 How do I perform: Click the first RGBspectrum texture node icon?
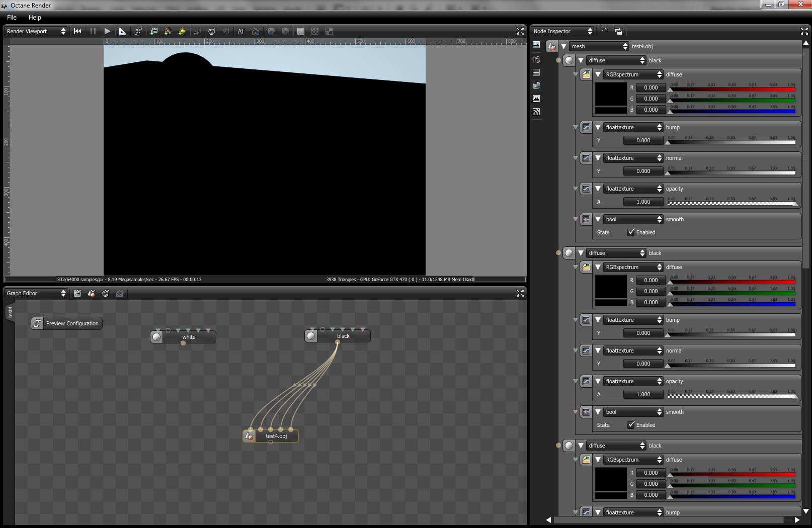click(x=586, y=74)
